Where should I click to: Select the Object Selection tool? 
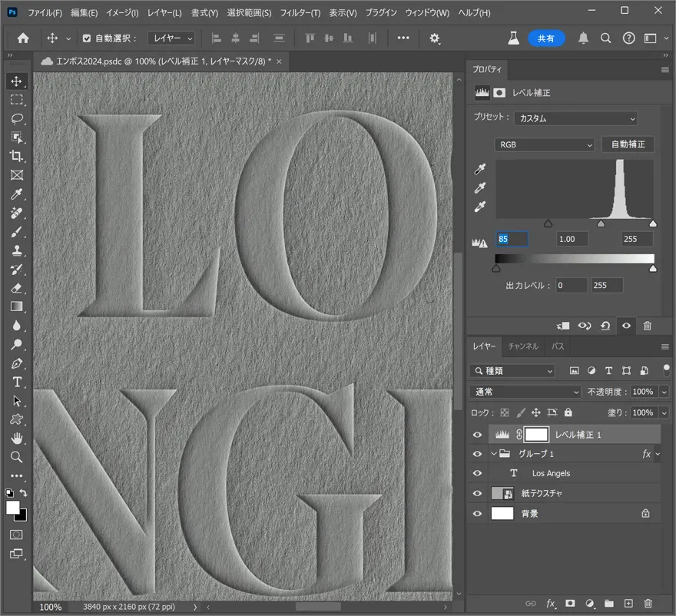(x=16, y=137)
